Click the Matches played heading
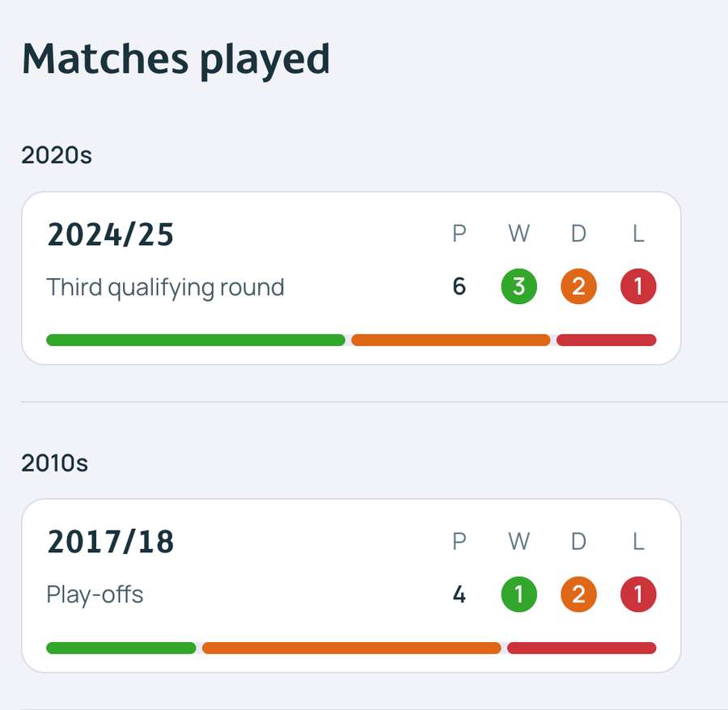Viewport: 728px width, 710px height. click(176, 58)
